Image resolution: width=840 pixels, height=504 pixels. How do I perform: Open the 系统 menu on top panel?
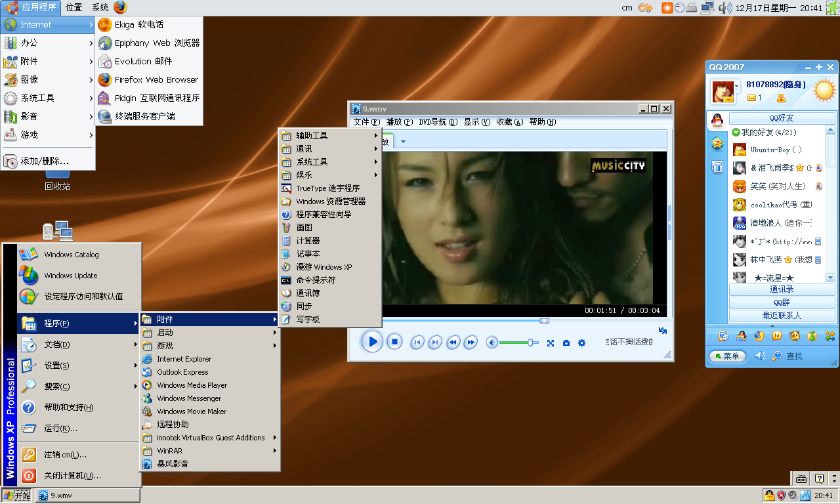point(100,7)
